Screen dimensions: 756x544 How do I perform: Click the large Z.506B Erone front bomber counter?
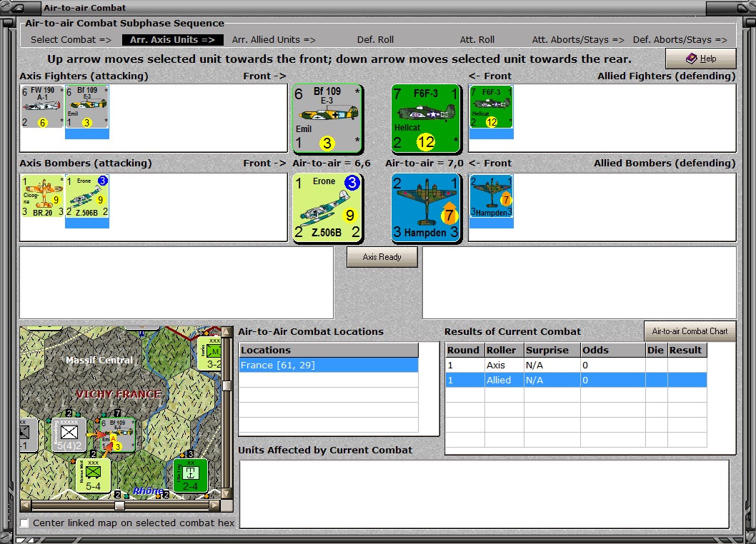[327, 208]
